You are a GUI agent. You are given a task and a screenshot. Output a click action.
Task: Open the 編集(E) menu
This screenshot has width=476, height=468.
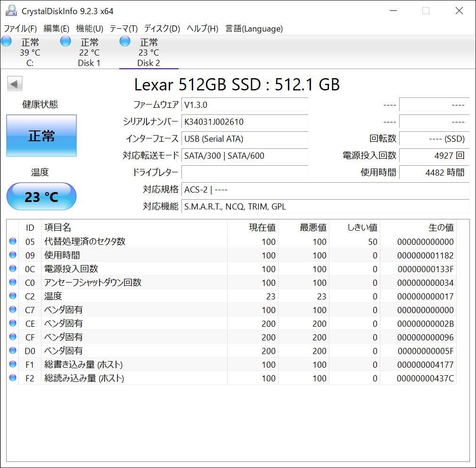pyautogui.click(x=57, y=29)
